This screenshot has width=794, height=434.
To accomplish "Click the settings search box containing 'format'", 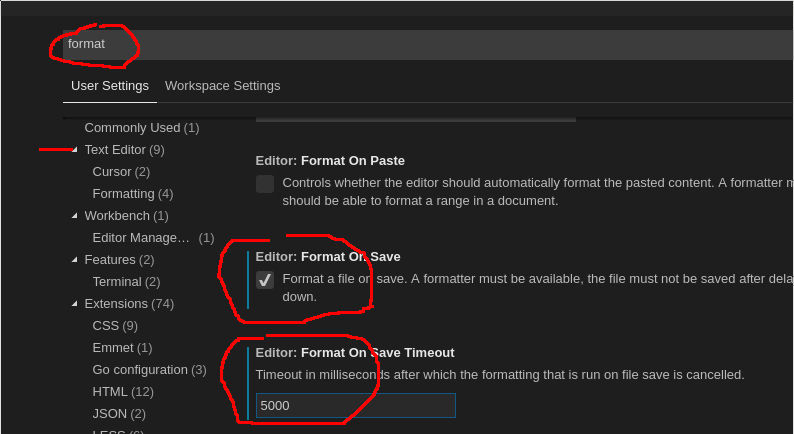I will [x=428, y=45].
